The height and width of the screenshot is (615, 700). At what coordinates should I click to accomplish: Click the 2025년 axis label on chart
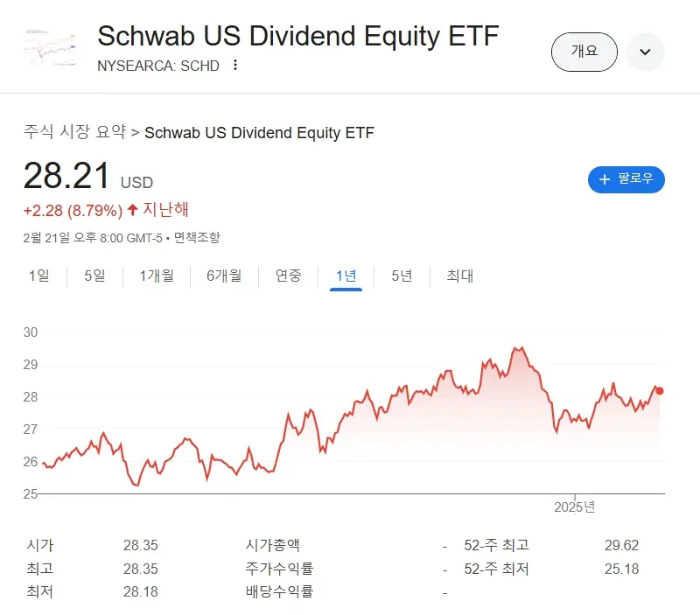575,507
